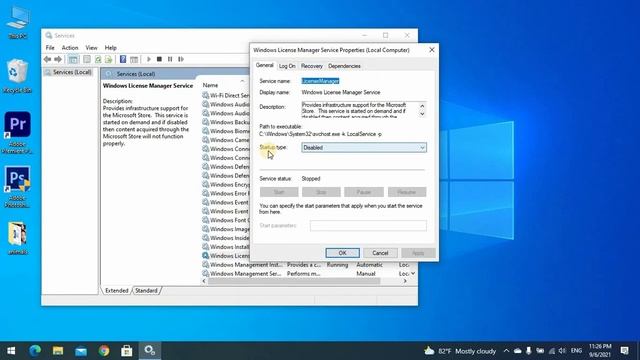Switch to the Extended view tab

coord(117,291)
